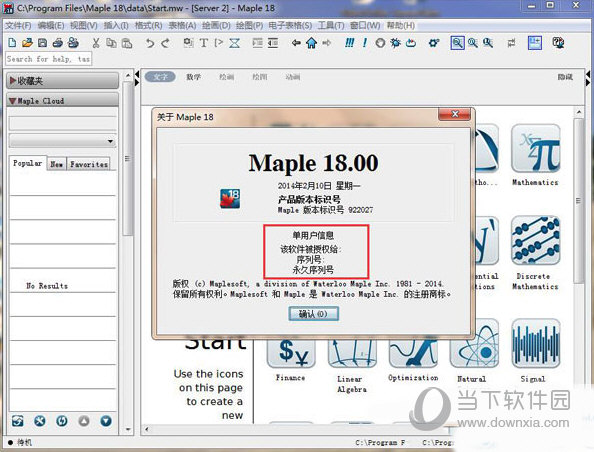Click the Maple Cloud power icon at bottom
594x452 pixels.
62,421
